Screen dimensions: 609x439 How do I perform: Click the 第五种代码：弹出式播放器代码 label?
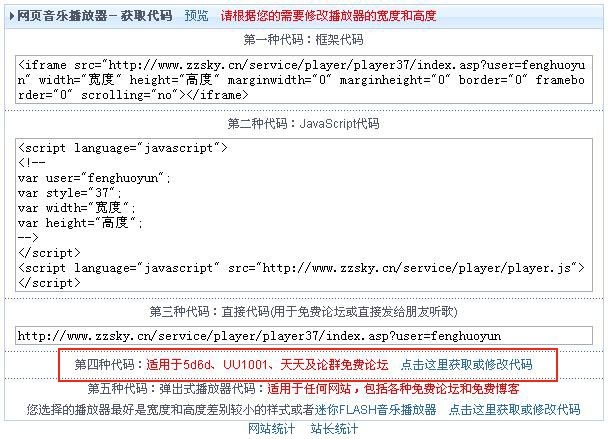click(176, 388)
